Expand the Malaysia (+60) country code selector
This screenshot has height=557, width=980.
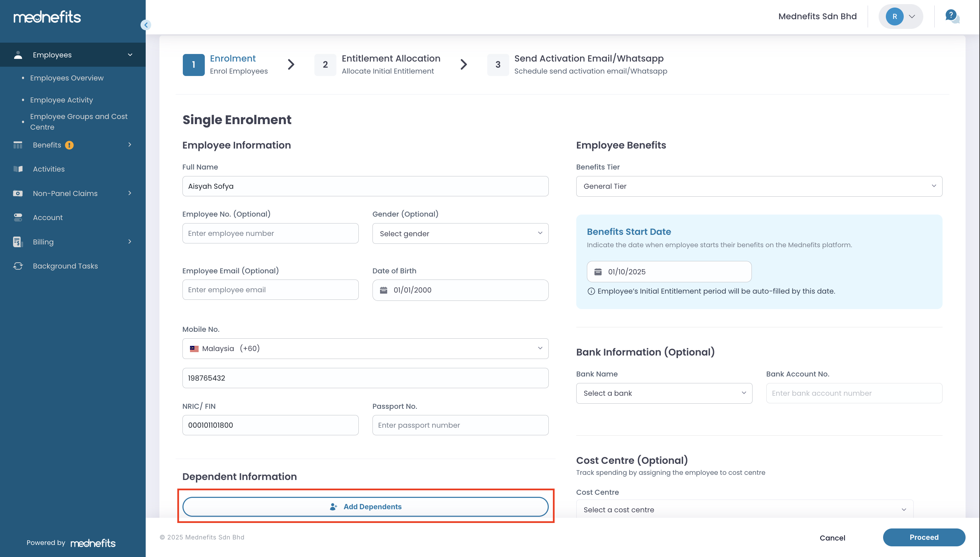[365, 349]
